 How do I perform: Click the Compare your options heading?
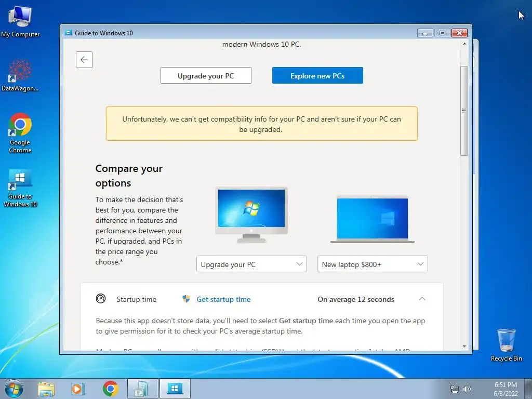tap(129, 176)
